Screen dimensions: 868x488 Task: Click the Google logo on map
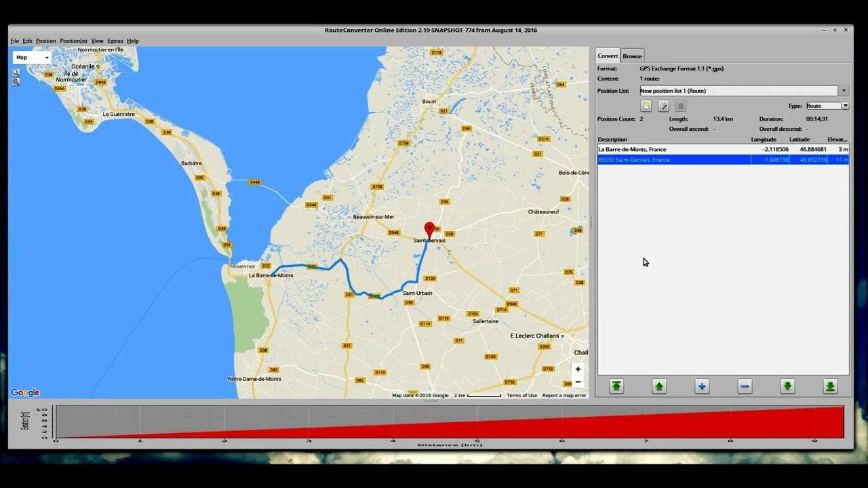(x=25, y=392)
